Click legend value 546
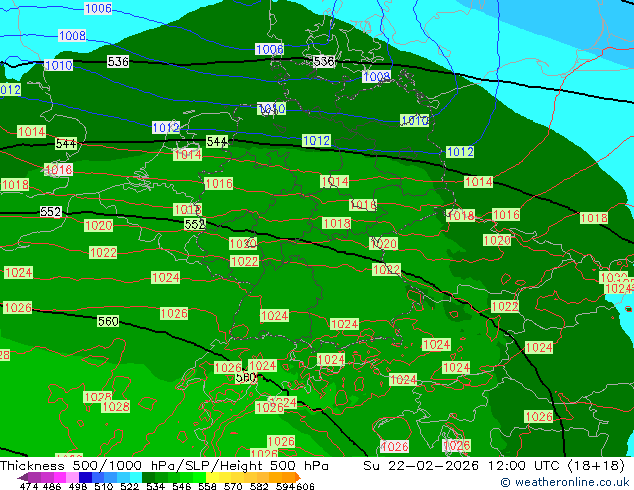This screenshot has width=634, height=490. (182, 486)
